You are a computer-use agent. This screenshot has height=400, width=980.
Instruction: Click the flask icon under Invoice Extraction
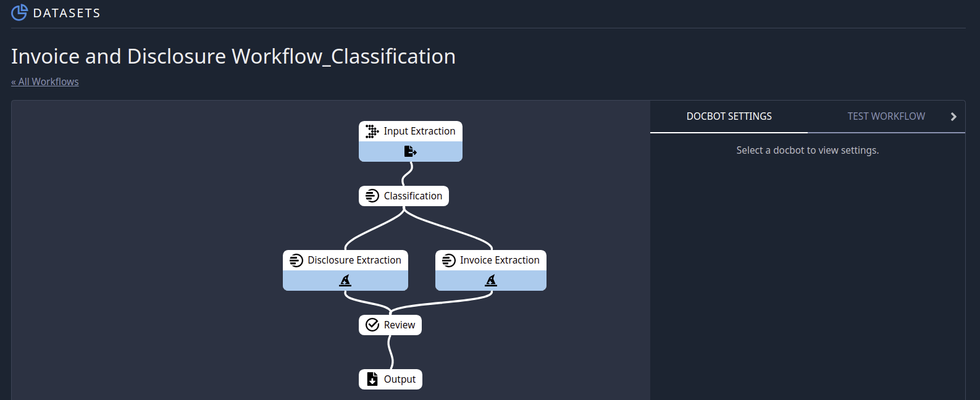[490, 280]
